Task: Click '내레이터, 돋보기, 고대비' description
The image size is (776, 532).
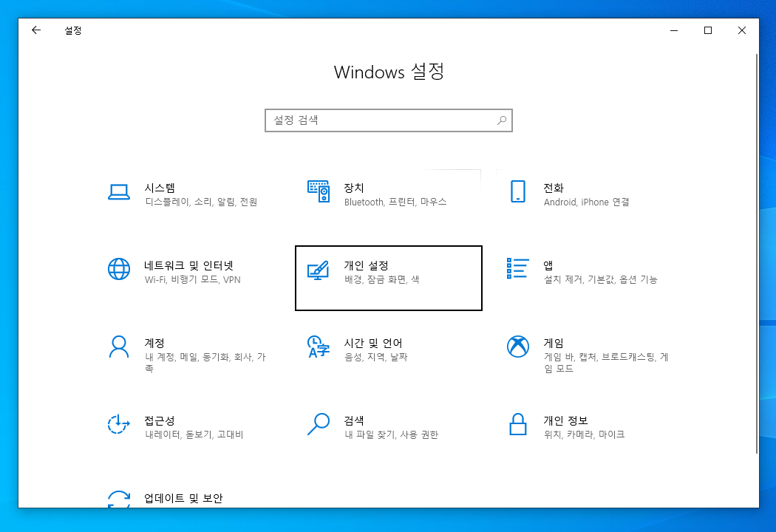Action: [194, 434]
